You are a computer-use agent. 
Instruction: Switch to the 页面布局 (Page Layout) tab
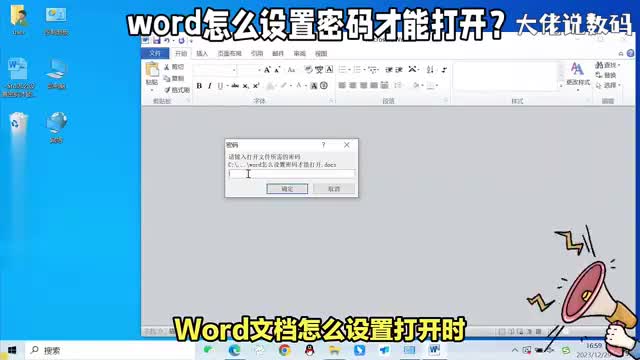[x=229, y=53]
